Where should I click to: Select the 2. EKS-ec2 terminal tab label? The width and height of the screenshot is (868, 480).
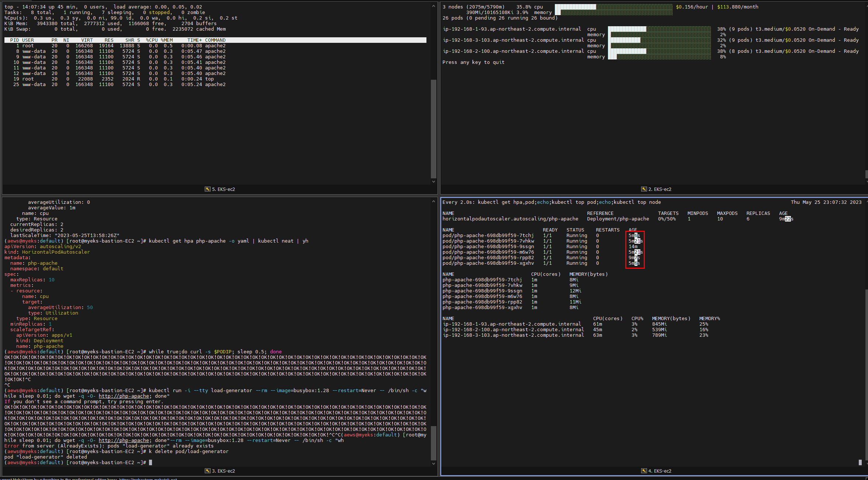pyautogui.click(x=660, y=189)
